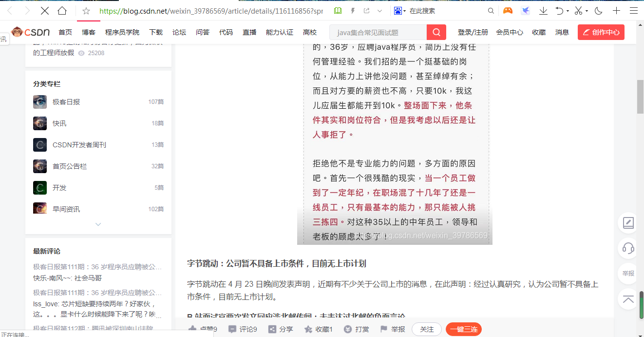This screenshot has height=337, width=644.
Task: Expand the category list chevron
Action: [98, 224]
